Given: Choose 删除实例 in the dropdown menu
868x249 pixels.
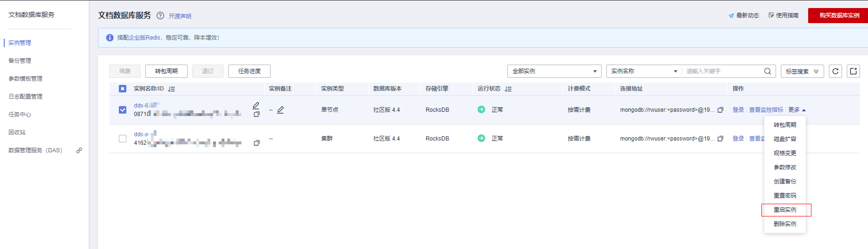Looking at the screenshot, I should point(785,224).
